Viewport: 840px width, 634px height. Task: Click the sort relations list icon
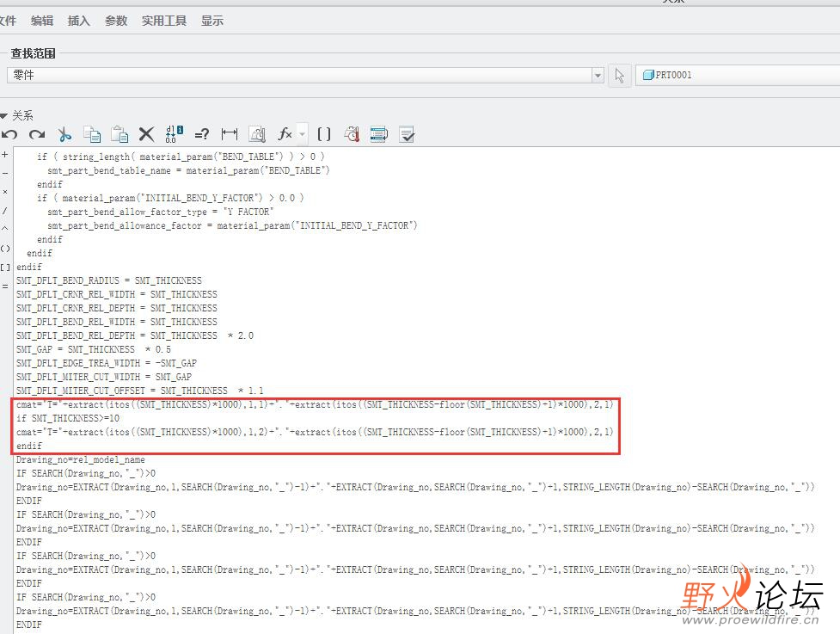pyautogui.click(x=379, y=134)
